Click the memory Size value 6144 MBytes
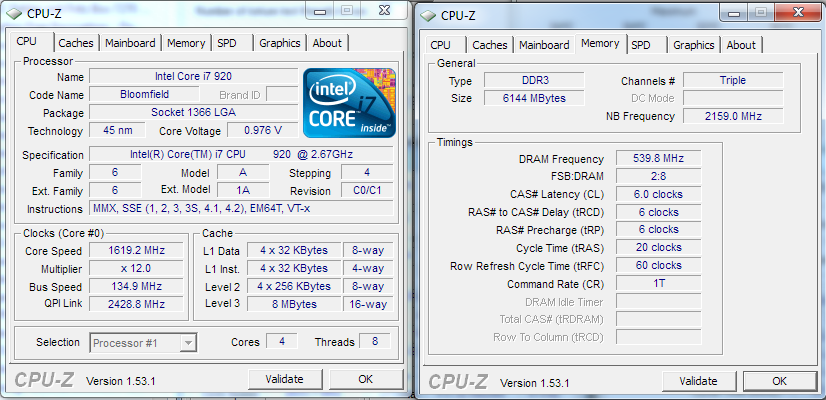The width and height of the screenshot is (826, 400). coord(534,98)
